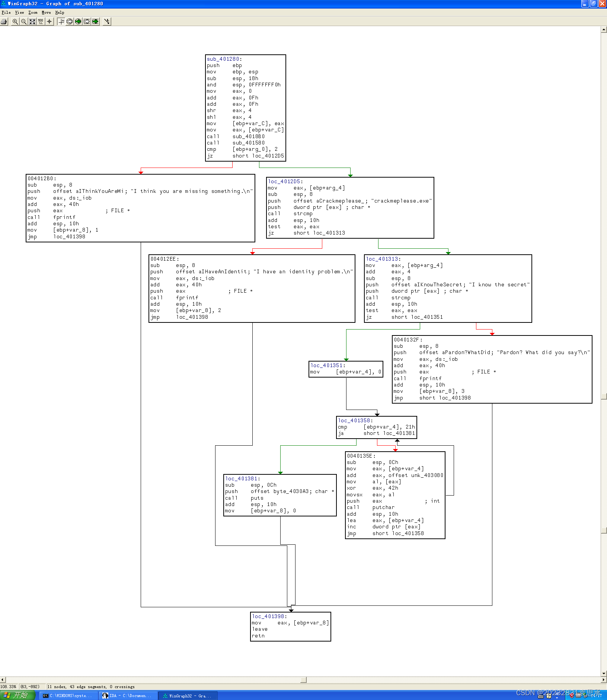Viewport: 607px width, 700px height.
Task: Open the Help menu
Action: click(60, 13)
